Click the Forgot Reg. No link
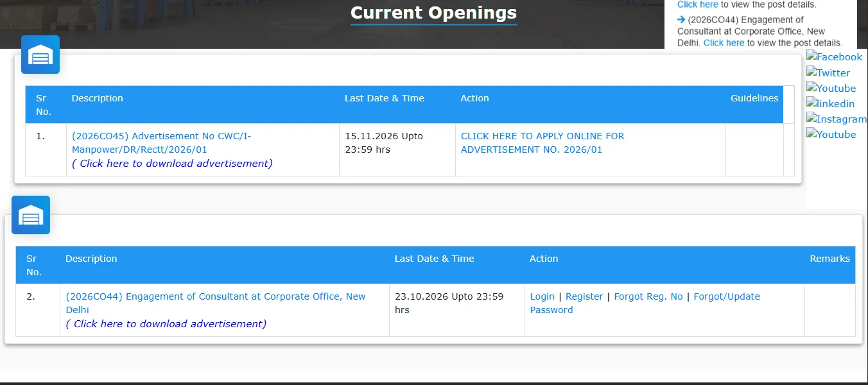 (x=648, y=296)
